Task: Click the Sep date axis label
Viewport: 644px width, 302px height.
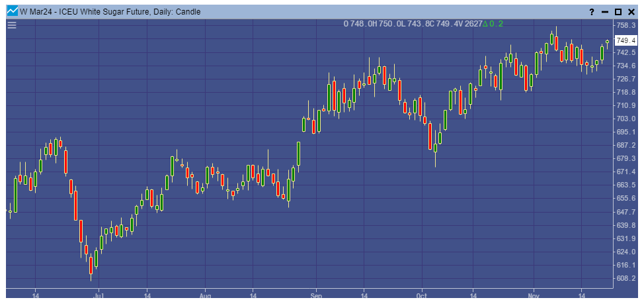Action: coord(316,295)
